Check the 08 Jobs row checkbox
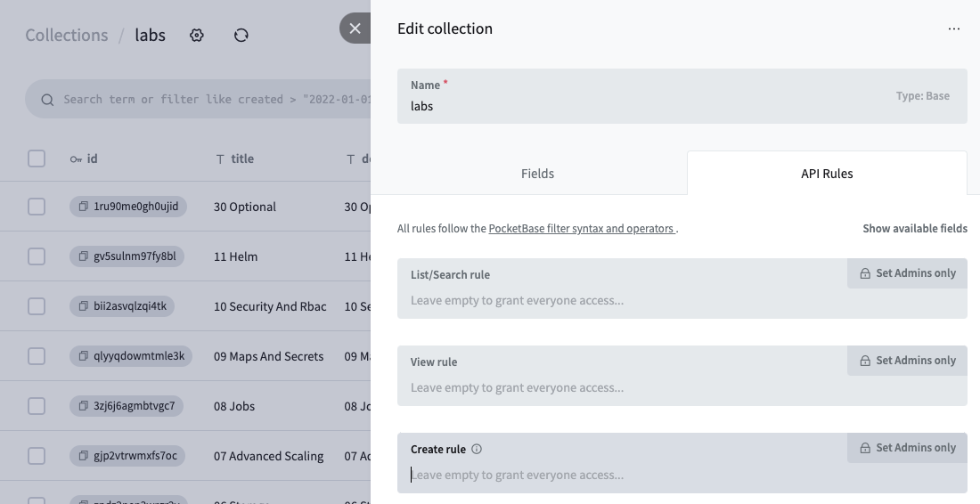 [37, 406]
